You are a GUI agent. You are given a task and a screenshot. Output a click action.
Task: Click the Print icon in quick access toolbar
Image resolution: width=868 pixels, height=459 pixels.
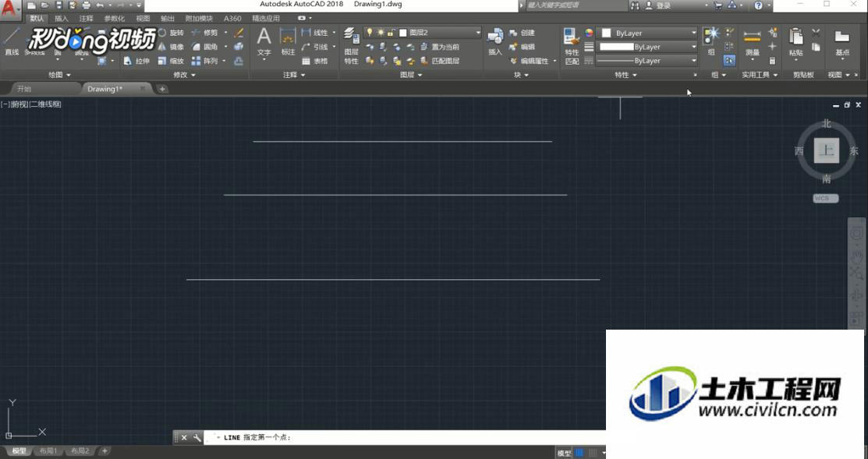click(x=86, y=5)
